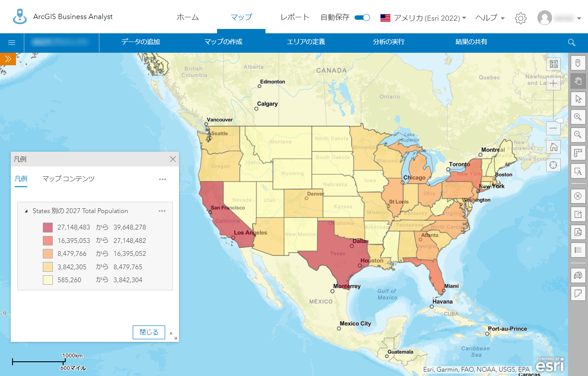
Task: Open the text annotation tool
Action: coord(578,171)
